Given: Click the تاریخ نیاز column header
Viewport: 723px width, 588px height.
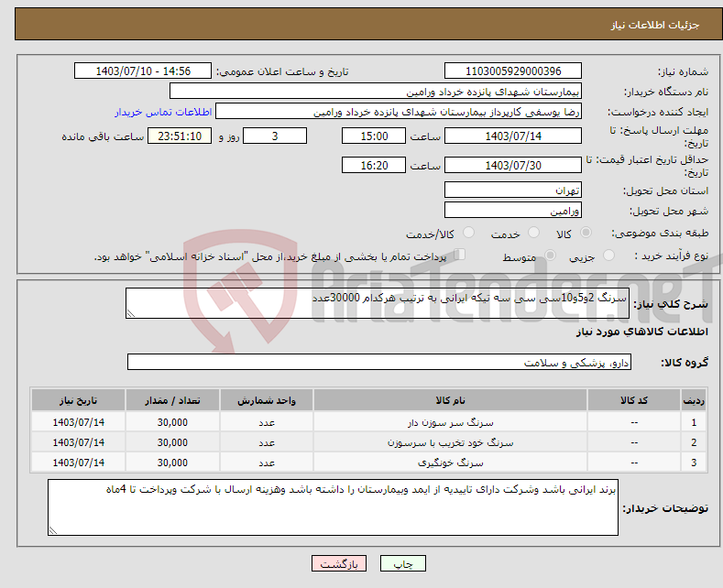Looking at the screenshot, I should (x=79, y=400).
